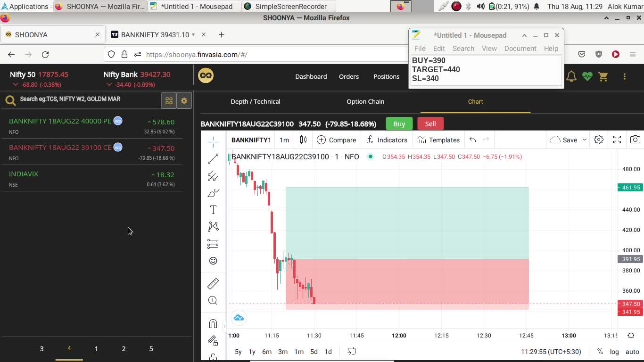Open the three-dot more menu

point(624,76)
